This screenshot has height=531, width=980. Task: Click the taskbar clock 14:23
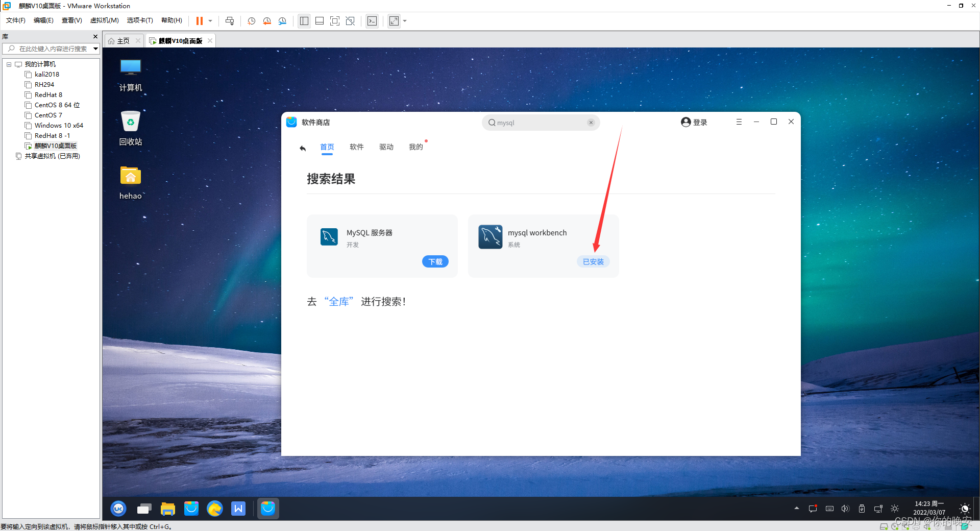[929, 508]
